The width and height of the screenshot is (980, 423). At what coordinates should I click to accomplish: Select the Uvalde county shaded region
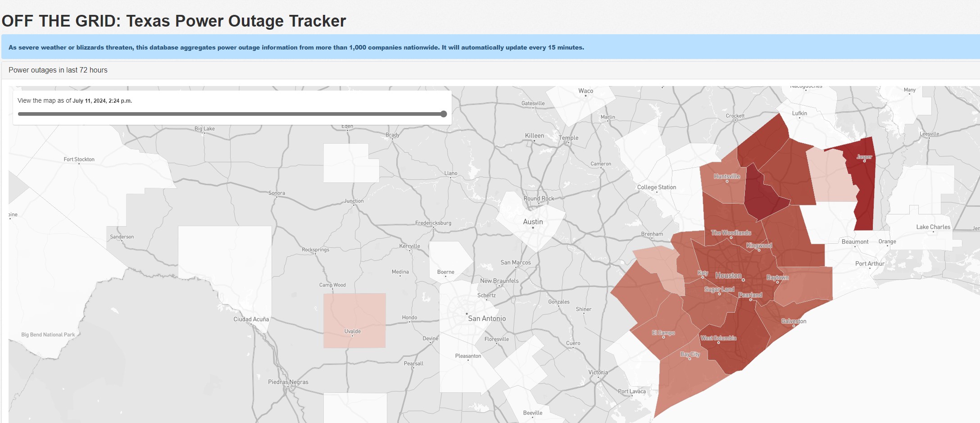[x=354, y=321]
